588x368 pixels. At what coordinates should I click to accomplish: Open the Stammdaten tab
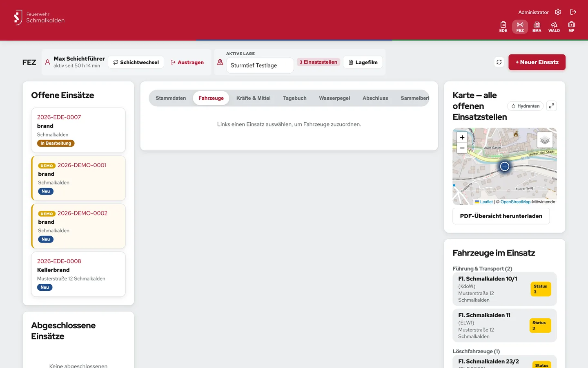tap(171, 98)
